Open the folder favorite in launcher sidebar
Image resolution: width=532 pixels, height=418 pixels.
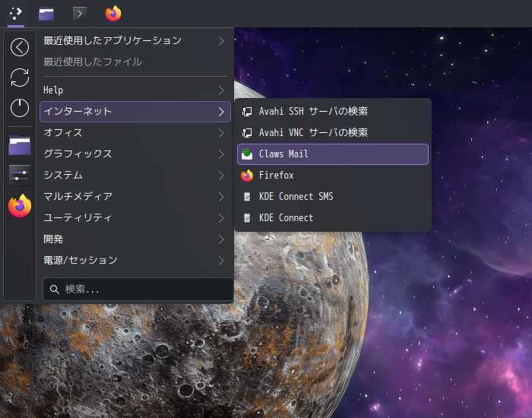pyautogui.click(x=20, y=145)
